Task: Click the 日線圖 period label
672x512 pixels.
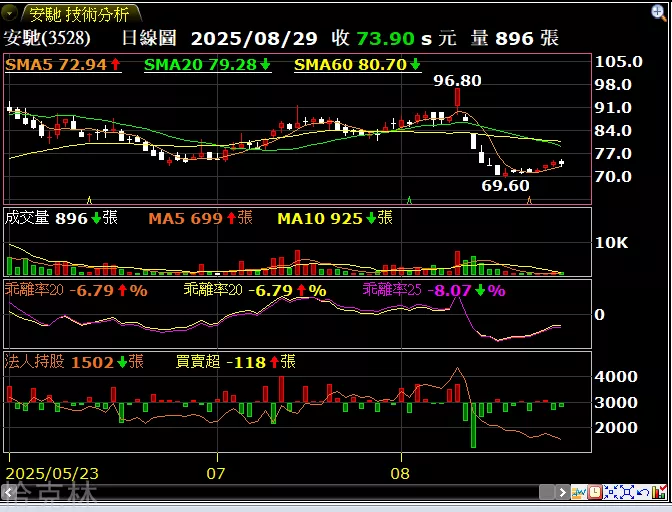Action: pyautogui.click(x=148, y=38)
